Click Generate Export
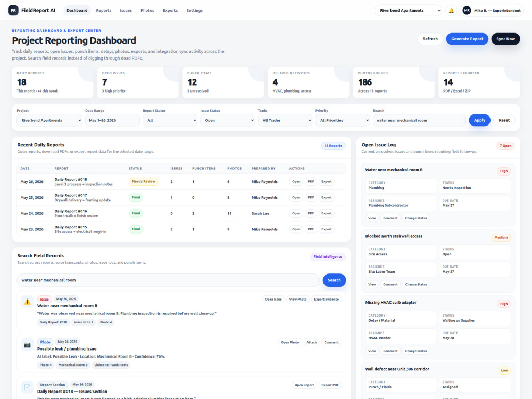Screen dimensions: 532x399 [467, 39]
